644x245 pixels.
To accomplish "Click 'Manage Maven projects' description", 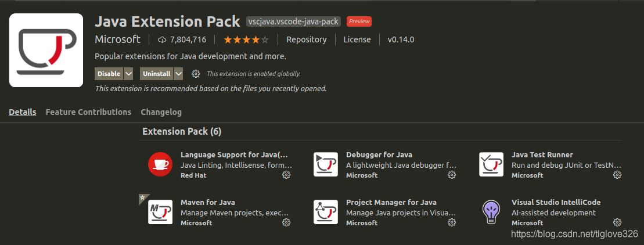I will point(235,213).
